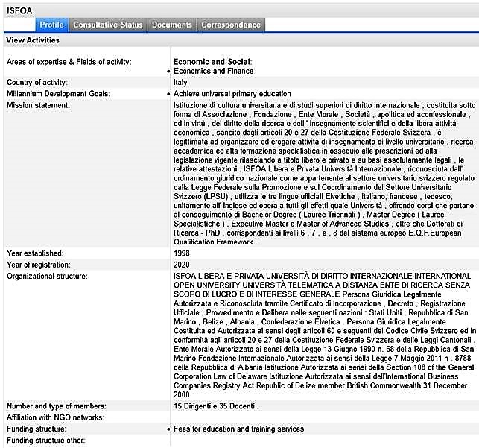Select 'Areas of expertise & Fields of activity' label
The height and width of the screenshot is (448, 479).
69,62
